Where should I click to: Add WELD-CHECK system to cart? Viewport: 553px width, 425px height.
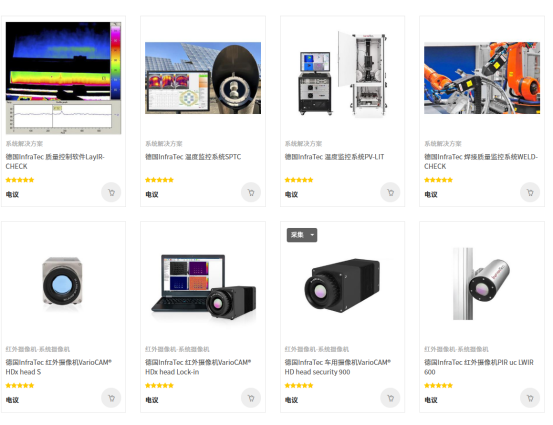click(x=530, y=193)
